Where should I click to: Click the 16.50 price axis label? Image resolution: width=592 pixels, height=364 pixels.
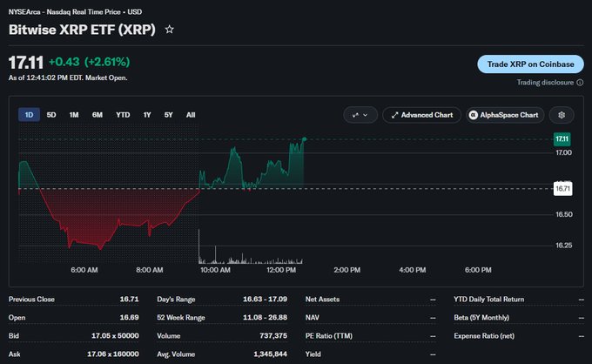(x=563, y=214)
